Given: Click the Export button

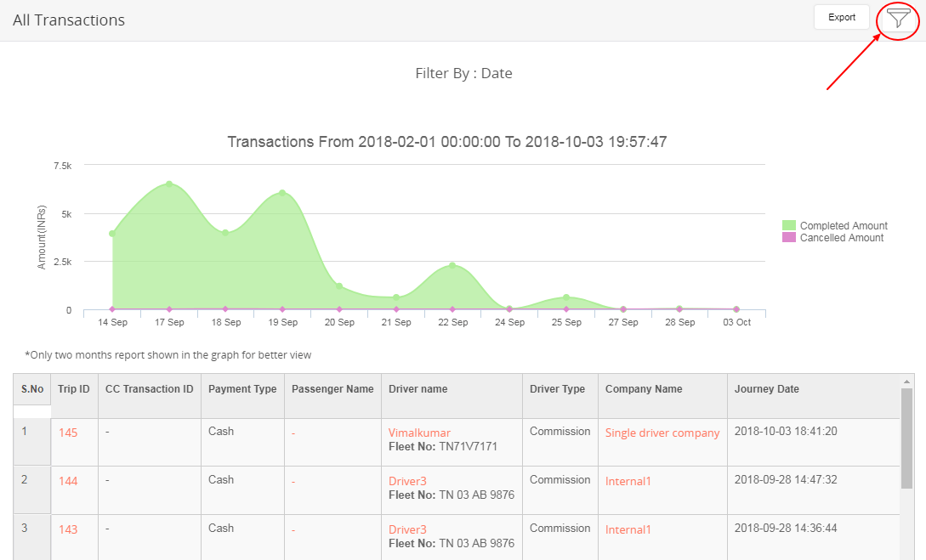Looking at the screenshot, I should tap(842, 17).
